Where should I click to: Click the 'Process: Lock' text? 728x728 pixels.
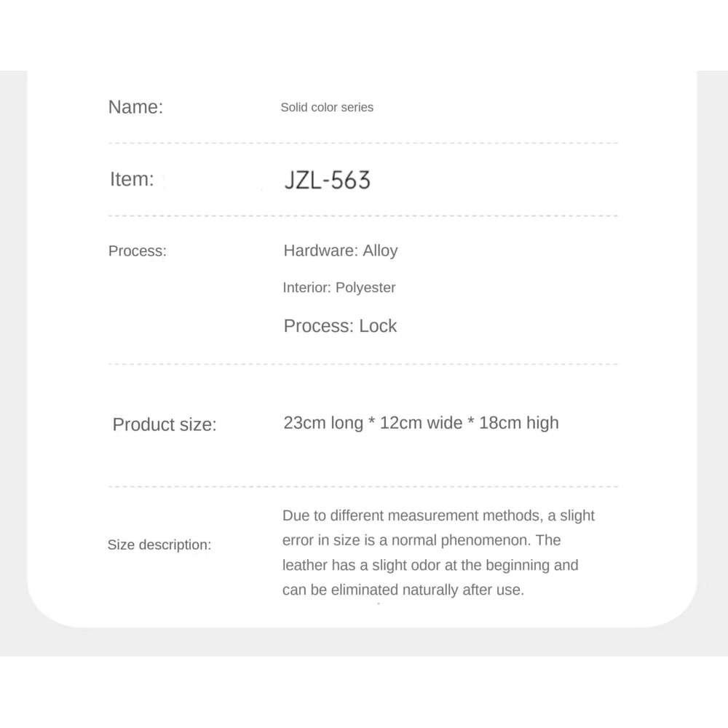(340, 325)
